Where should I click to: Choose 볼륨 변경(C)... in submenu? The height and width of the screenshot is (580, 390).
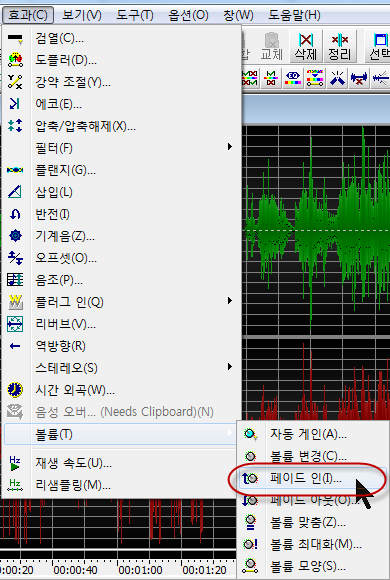tap(314, 456)
